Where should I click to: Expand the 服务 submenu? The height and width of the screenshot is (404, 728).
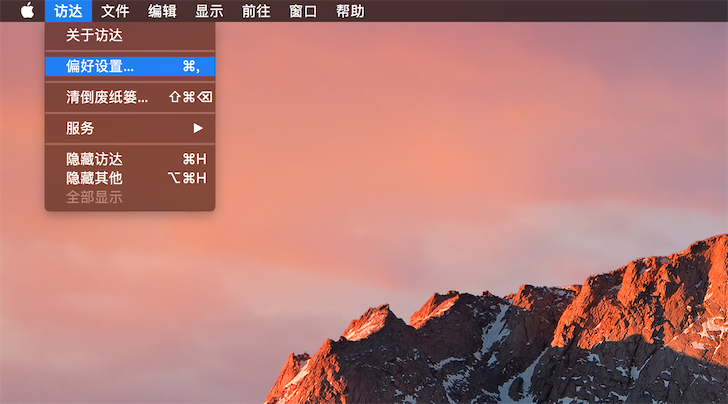point(130,128)
